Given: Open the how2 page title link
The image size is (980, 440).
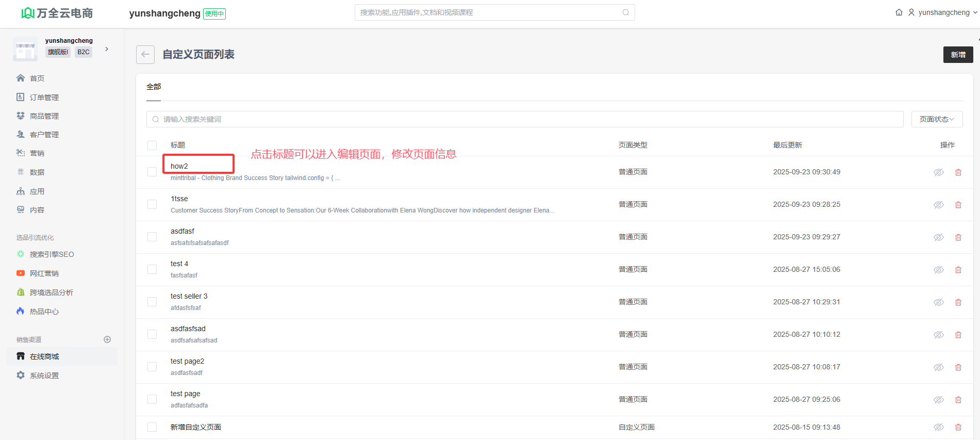Looking at the screenshot, I should [x=179, y=166].
